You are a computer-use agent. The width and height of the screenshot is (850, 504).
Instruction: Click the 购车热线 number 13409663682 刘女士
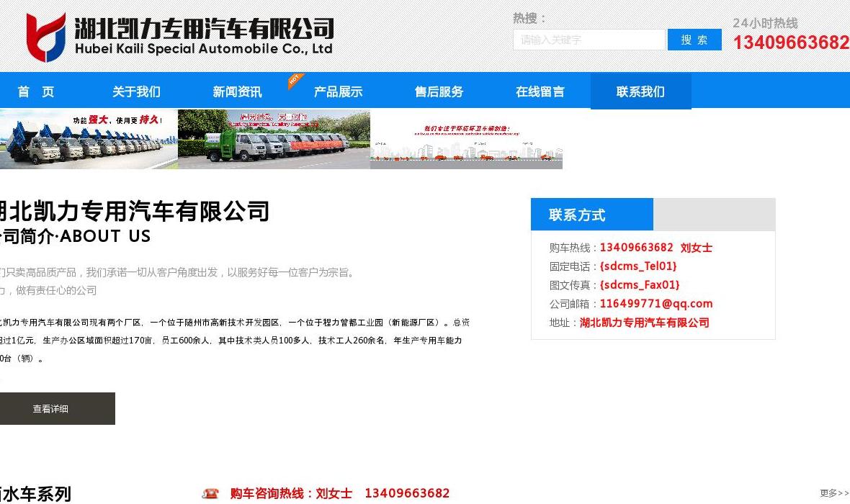[656, 248]
